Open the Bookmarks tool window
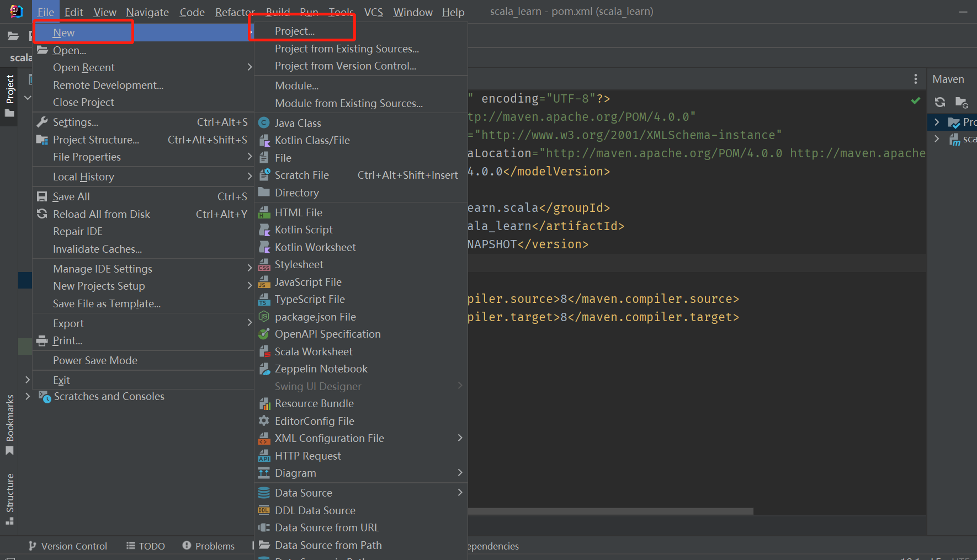Image resolution: width=977 pixels, height=560 pixels. 9,425
